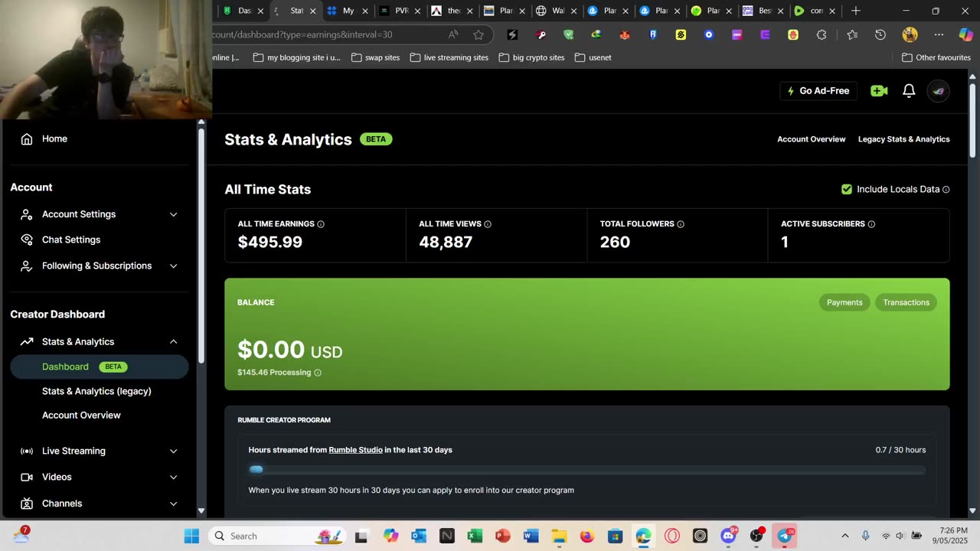Image resolution: width=980 pixels, height=551 pixels.
Task: Switch to the 'com' browser tab
Action: tap(815, 11)
